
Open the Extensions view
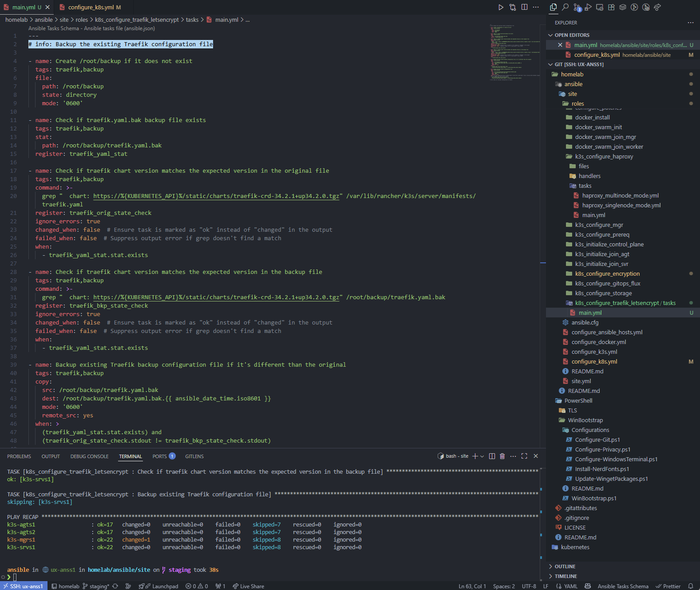pos(611,7)
